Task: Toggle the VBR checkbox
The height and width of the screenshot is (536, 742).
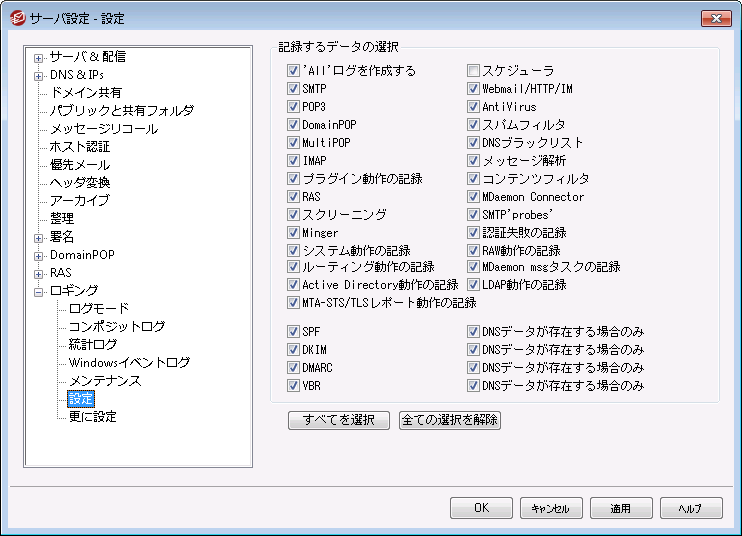Action: click(x=293, y=386)
